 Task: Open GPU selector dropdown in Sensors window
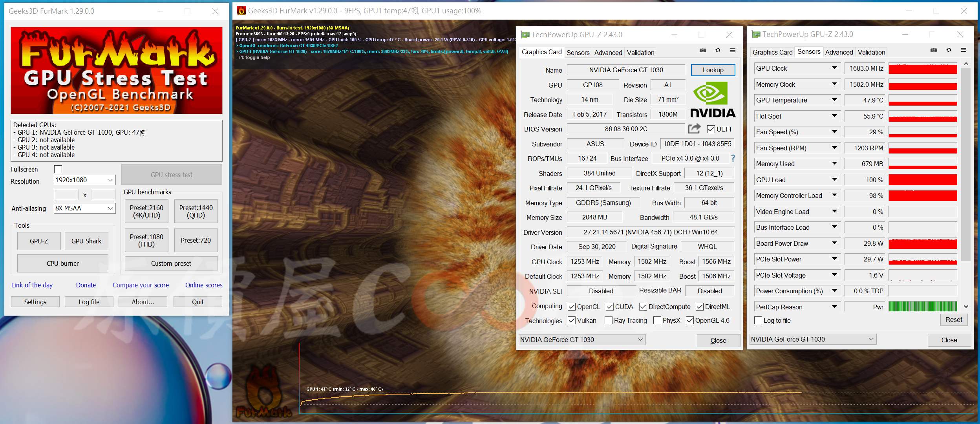(x=813, y=339)
